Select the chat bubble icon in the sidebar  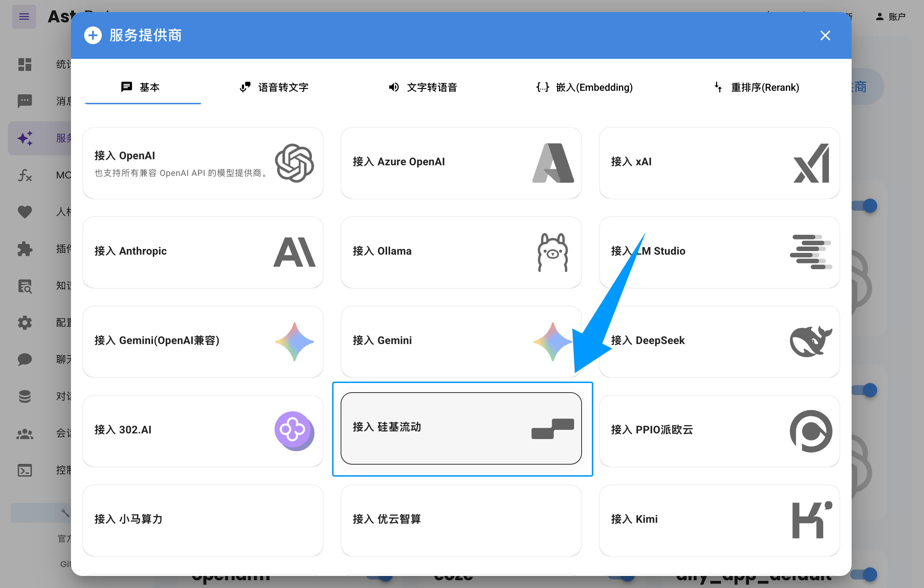pyautogui.click(x=24, y=359)
